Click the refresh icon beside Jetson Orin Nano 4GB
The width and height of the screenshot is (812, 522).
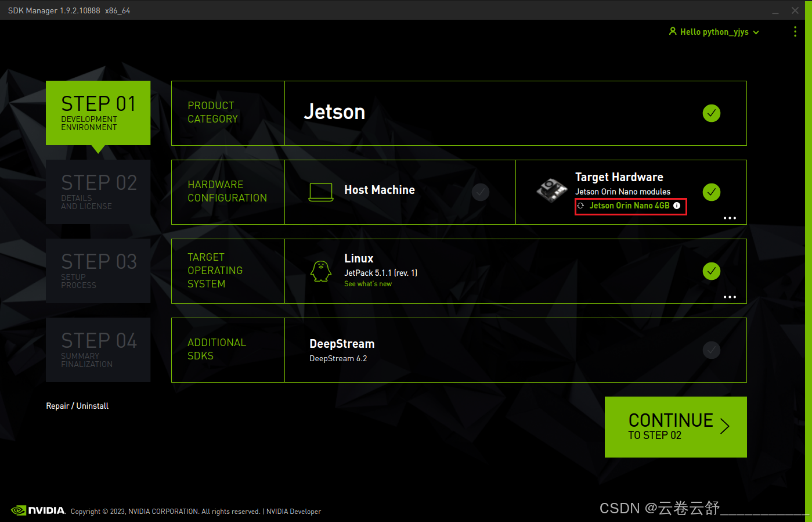click(580, 206)
